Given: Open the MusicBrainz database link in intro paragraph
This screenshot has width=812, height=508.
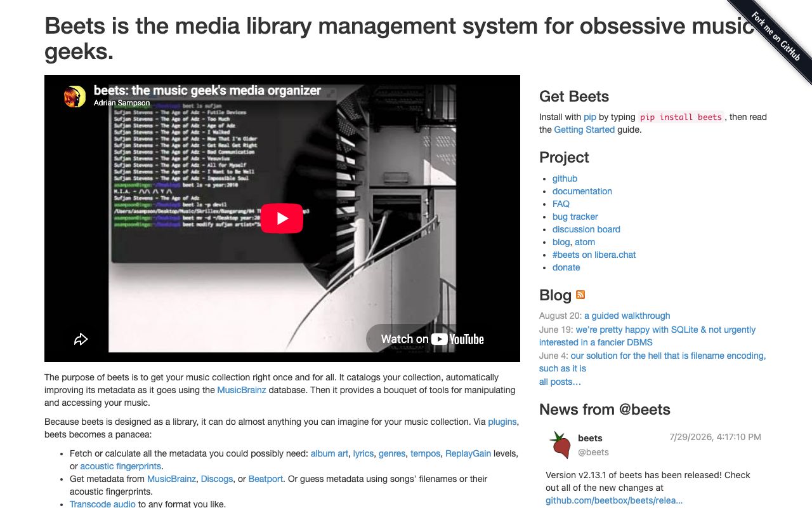Looking at the screenshot, I should (x=242, y=390).
